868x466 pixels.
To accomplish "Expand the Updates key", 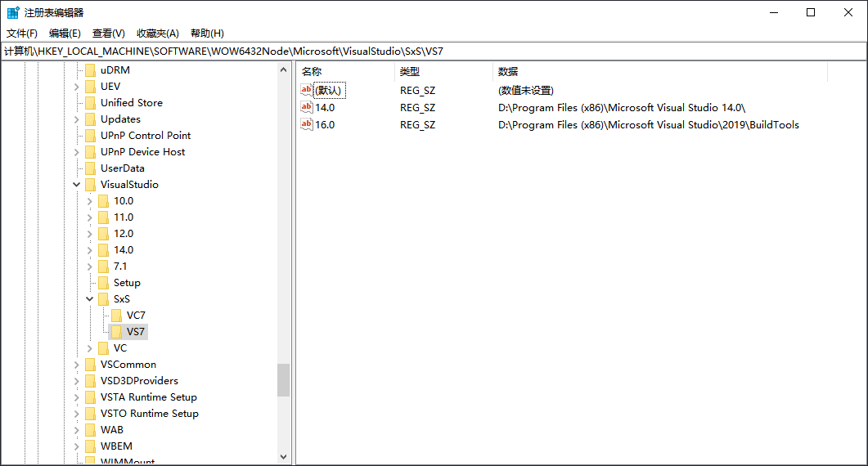I will 77,119.
